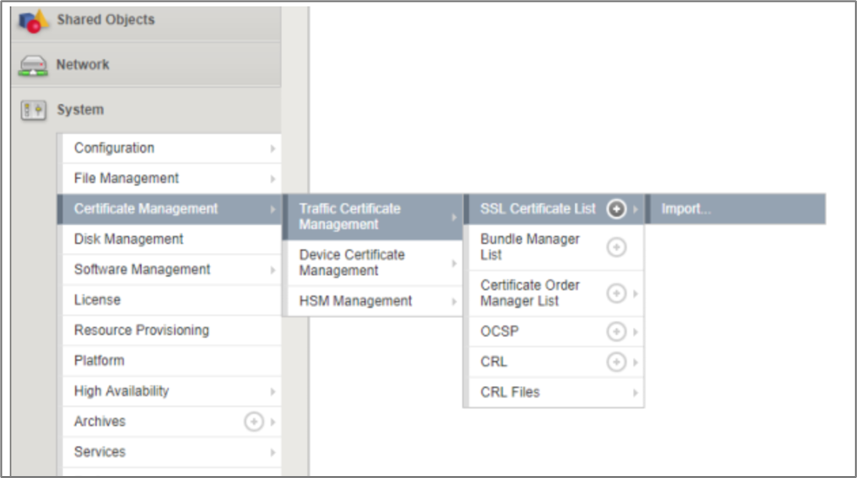Image resolution: width=857 pixels, height=478 pixels.
Task: Click the System panel icon
Action: [34, 110]
